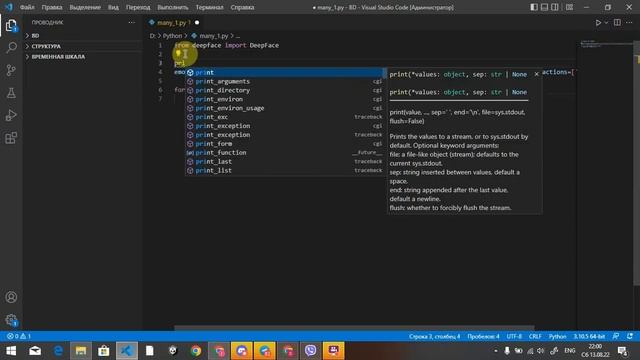Choose the print_form suggestion
The image size is (640, 360).
[x=284, y=144]
